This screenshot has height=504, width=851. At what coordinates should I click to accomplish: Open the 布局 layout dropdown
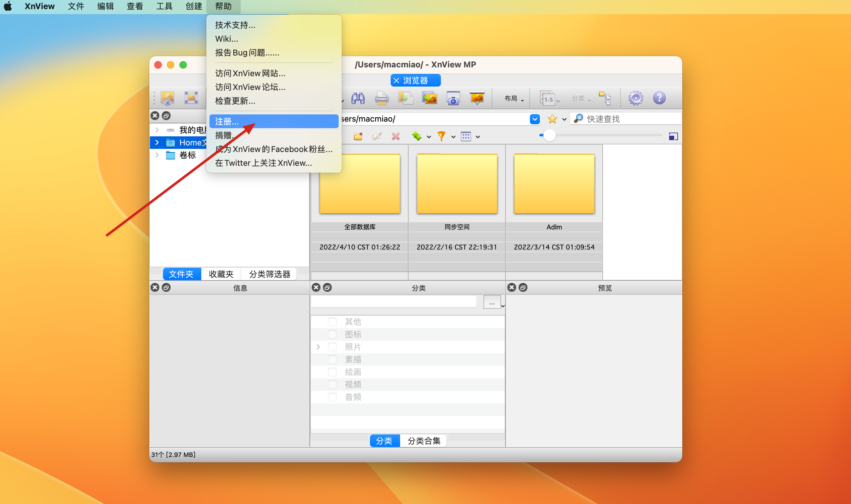coord(514,98)
